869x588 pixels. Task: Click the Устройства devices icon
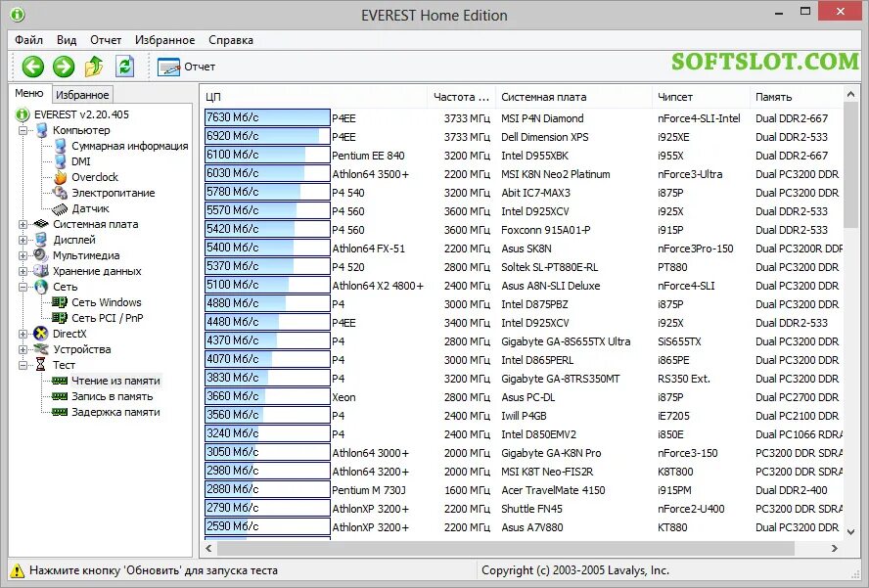click(x=41, y=349)
